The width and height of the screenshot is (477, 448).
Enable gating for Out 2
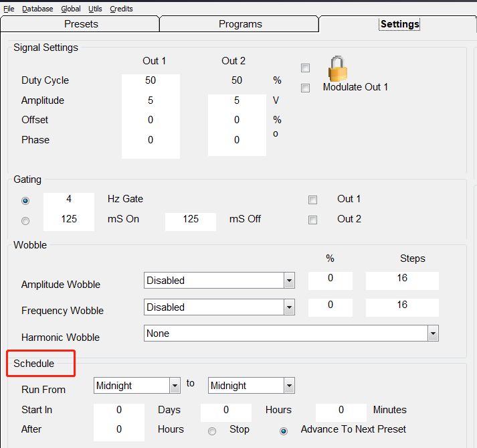[312, 220]
